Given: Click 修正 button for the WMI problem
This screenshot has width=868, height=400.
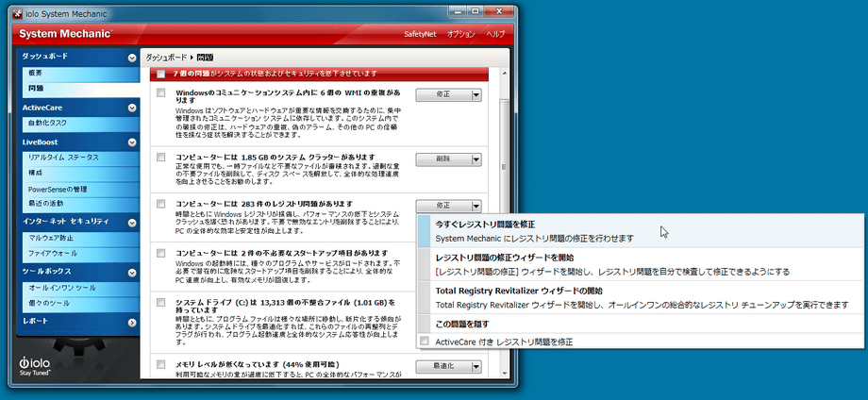Looking at the screenshot, I should tap(442, 95).
